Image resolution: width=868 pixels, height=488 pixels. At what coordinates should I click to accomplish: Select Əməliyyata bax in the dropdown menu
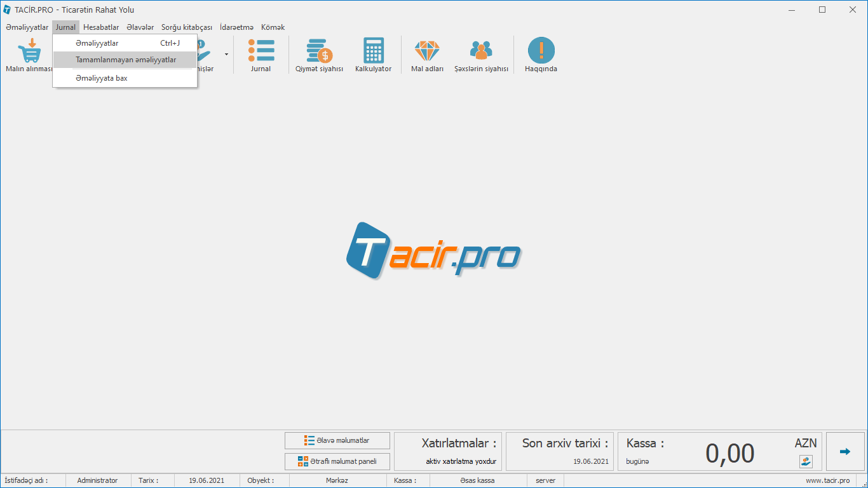[x=101, y=78]
